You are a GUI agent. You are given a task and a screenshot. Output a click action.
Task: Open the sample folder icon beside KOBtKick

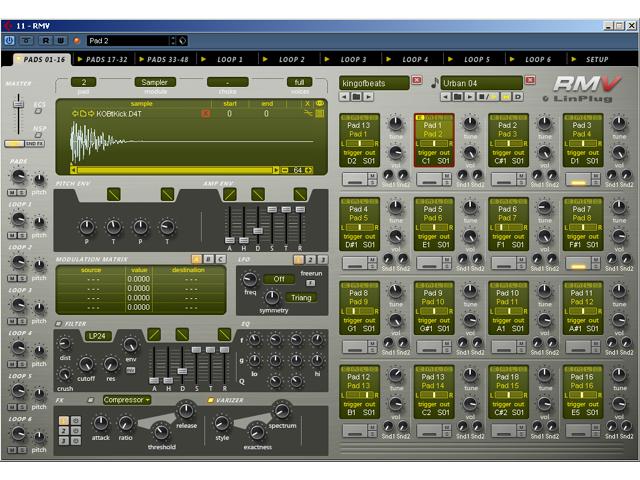[x=83, y=114]
